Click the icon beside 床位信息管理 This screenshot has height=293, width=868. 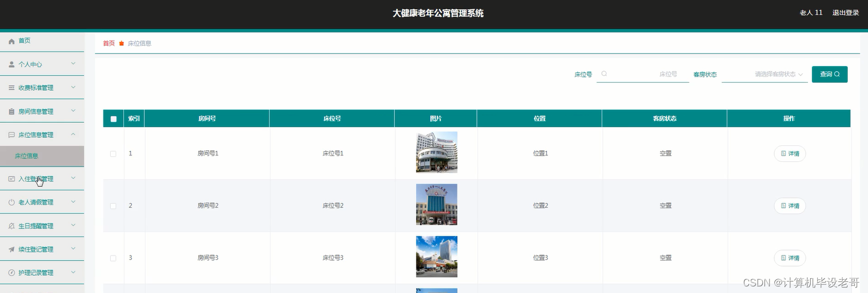click(x=12, y=135)
